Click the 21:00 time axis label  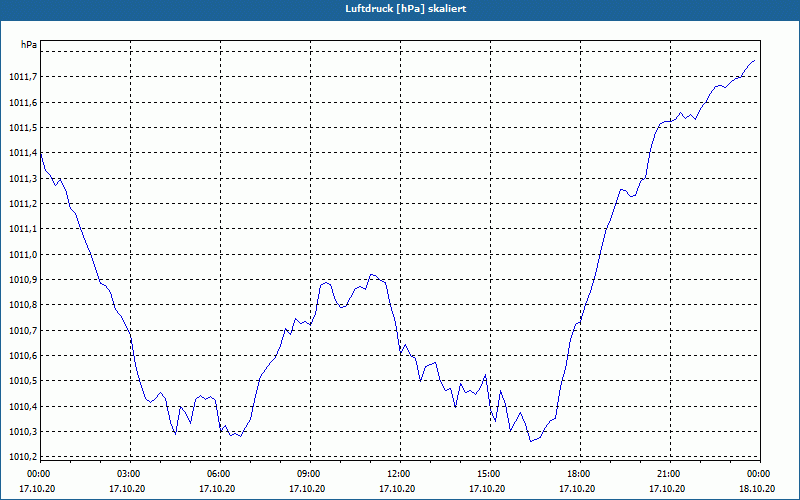(x=670, y=474)
